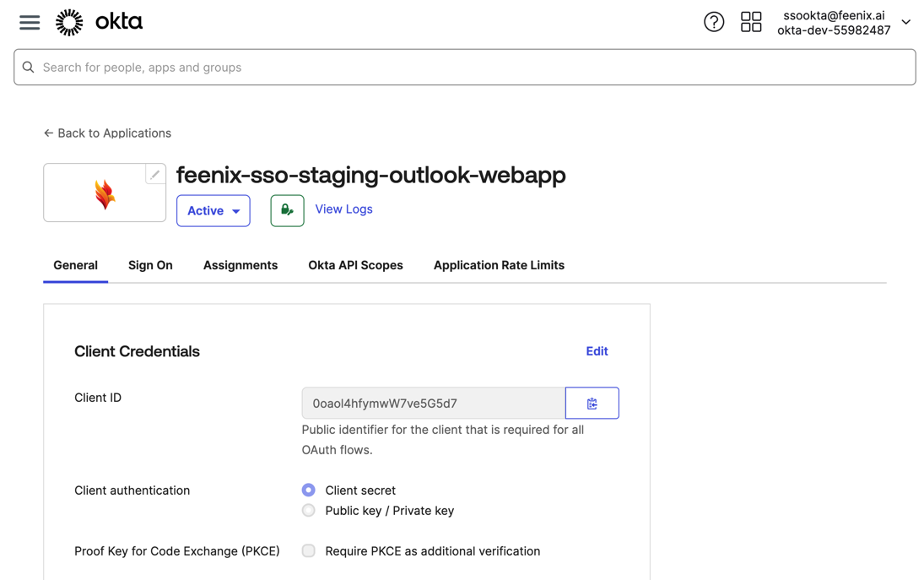Image resolution: width=924 pixels, height=580 pixels.
Task: Enable Require PKCE as additional verification
Action: tap(309, 551)
